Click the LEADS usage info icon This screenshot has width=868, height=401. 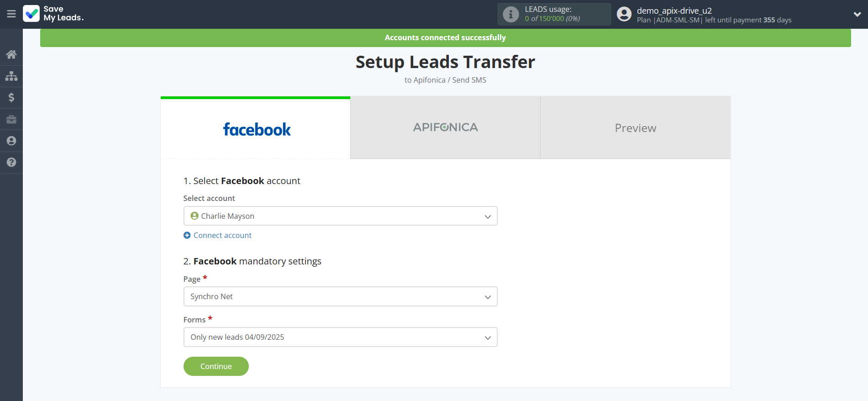(x=510, y=14)
